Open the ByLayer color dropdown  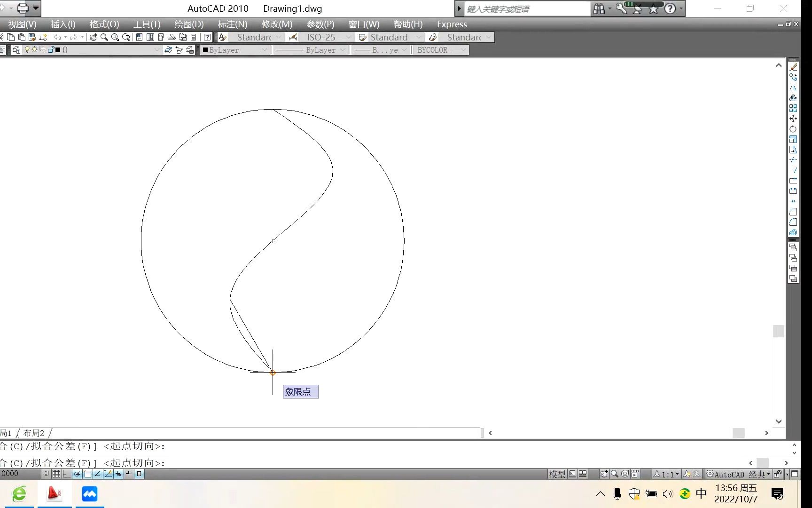coord(235,50)
